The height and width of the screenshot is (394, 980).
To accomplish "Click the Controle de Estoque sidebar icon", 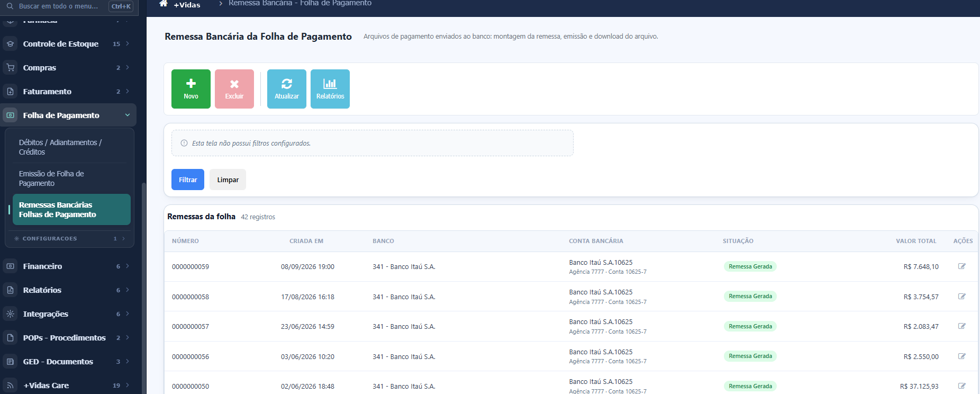I will [x=10, y=44].
